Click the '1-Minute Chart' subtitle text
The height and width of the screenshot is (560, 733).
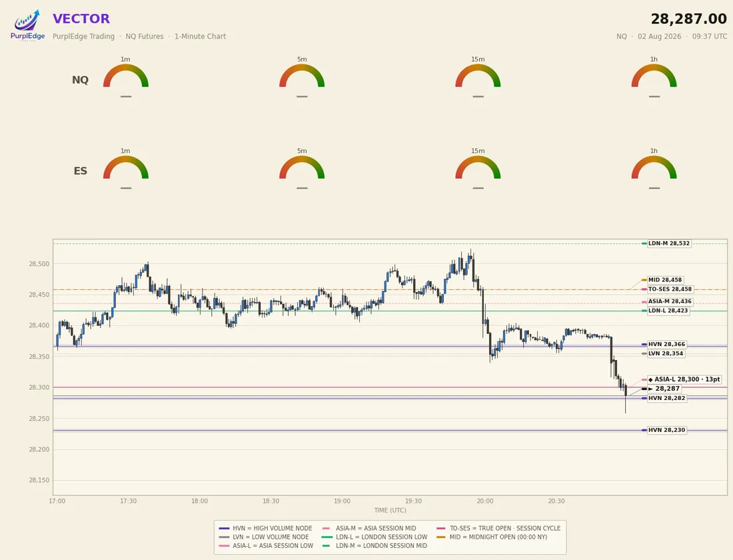click(200, 37)
